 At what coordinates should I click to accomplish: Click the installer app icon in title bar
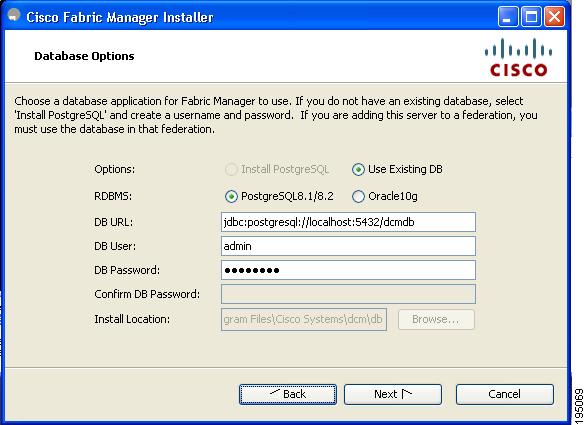pyautogui.click(x=14, y=16)
